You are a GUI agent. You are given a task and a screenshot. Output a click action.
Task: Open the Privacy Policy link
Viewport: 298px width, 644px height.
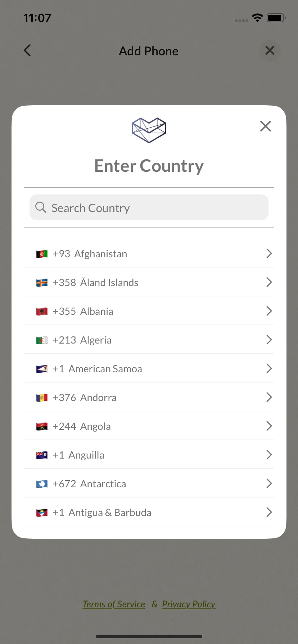coord(189,604)
